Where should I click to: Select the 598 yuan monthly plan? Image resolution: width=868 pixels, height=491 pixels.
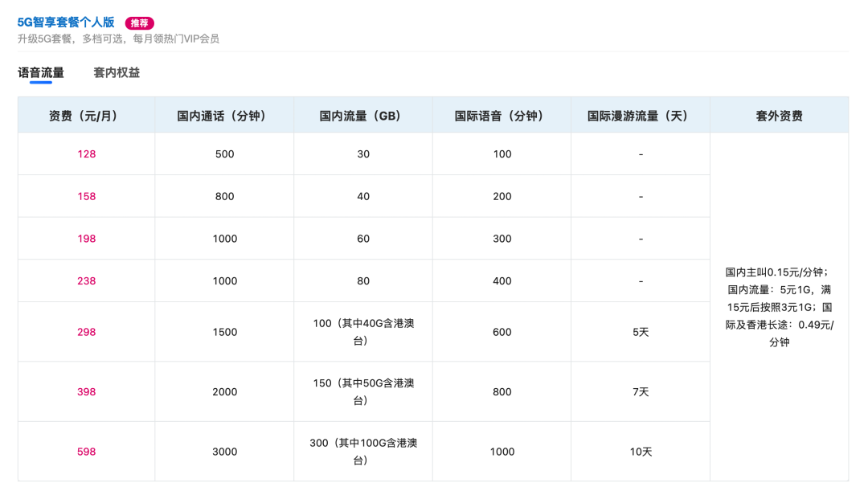(x=85, y=451)
